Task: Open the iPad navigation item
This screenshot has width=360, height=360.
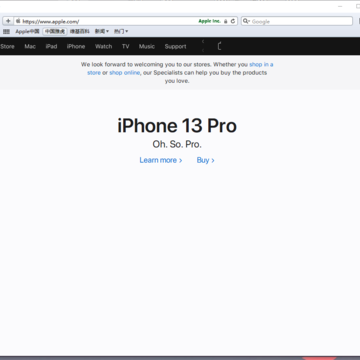Action: coord(51,46)
